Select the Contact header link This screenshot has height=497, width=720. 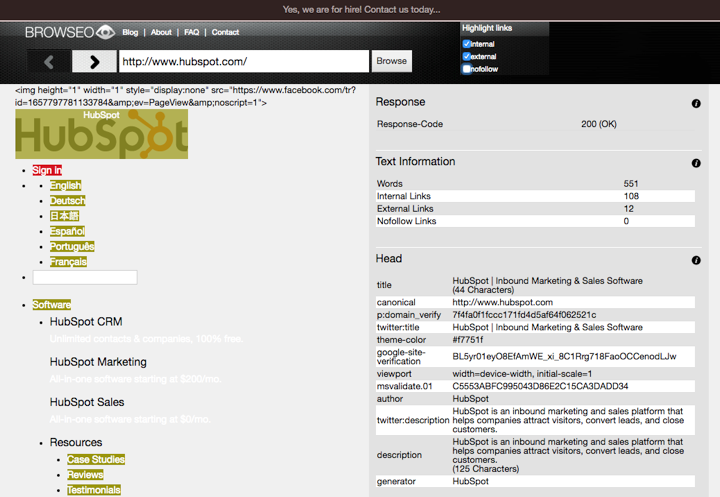(x=225, y=32)
